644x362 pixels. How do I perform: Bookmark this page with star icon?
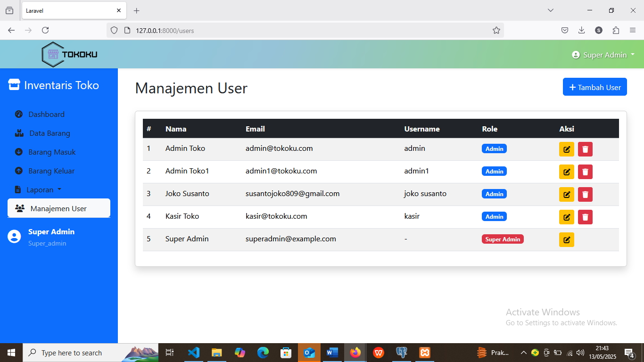click(496, 30)
